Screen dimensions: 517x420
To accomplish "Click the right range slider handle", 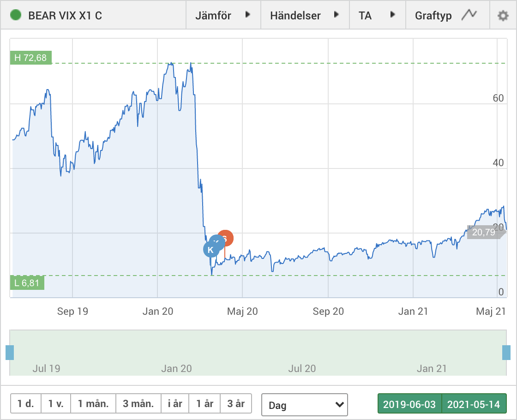I will click(x=506, y=352).
